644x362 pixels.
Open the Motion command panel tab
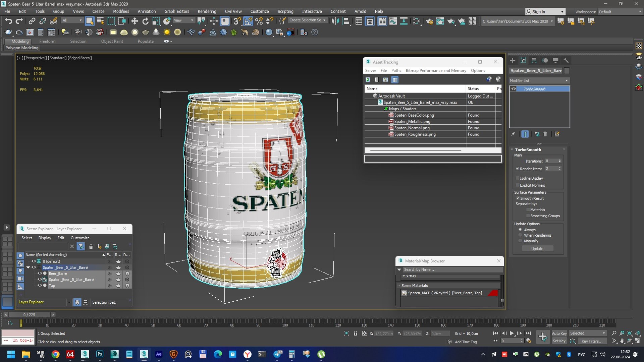tap(545, 61)
